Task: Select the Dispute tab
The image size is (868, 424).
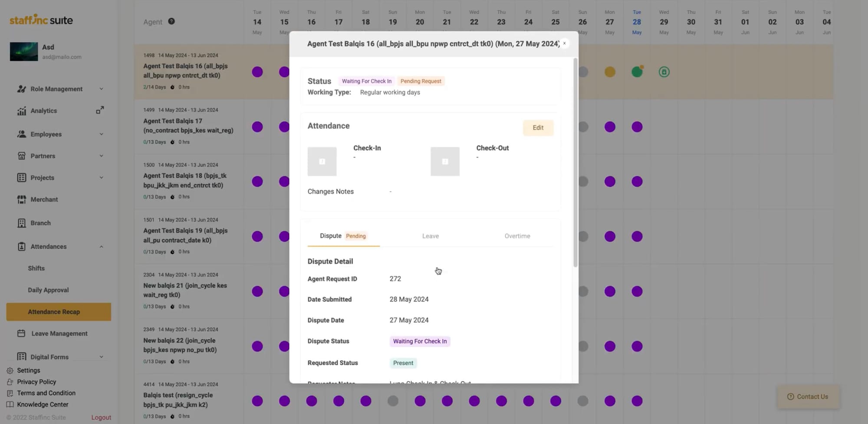Action: pyautogui.click(x=343, y=236)
